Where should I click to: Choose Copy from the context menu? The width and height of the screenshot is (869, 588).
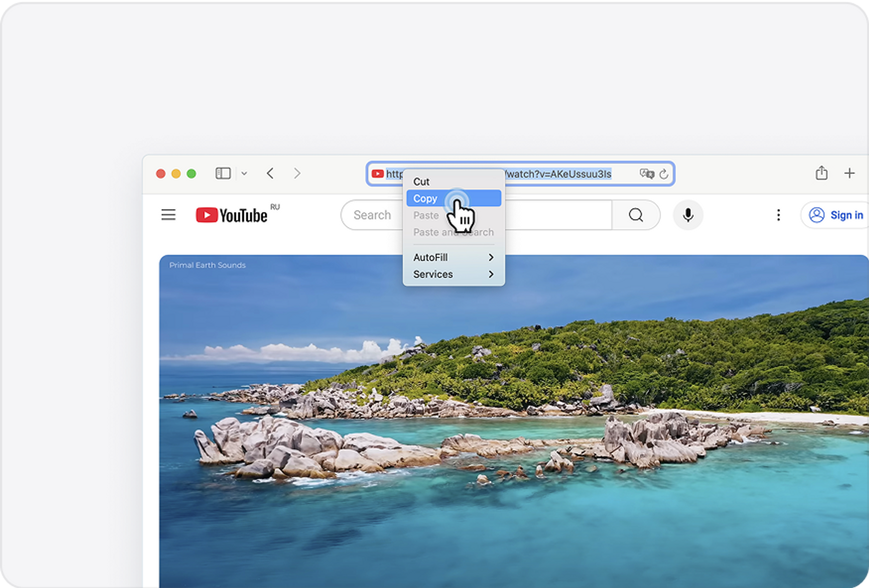(x=425, y=198)
